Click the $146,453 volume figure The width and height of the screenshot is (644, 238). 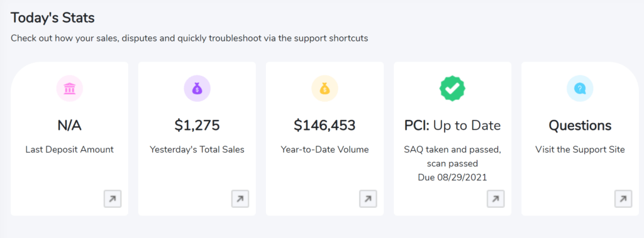click(x=325, y=126)
